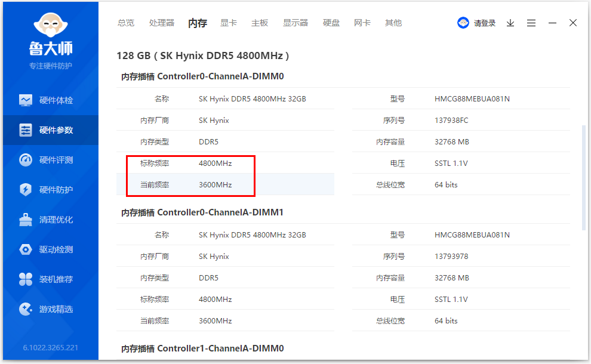Image resolution: width=591 pixels, height=364 pixels.
Task: Open the 驱动检测 driver detection tool
Action: 50,249
